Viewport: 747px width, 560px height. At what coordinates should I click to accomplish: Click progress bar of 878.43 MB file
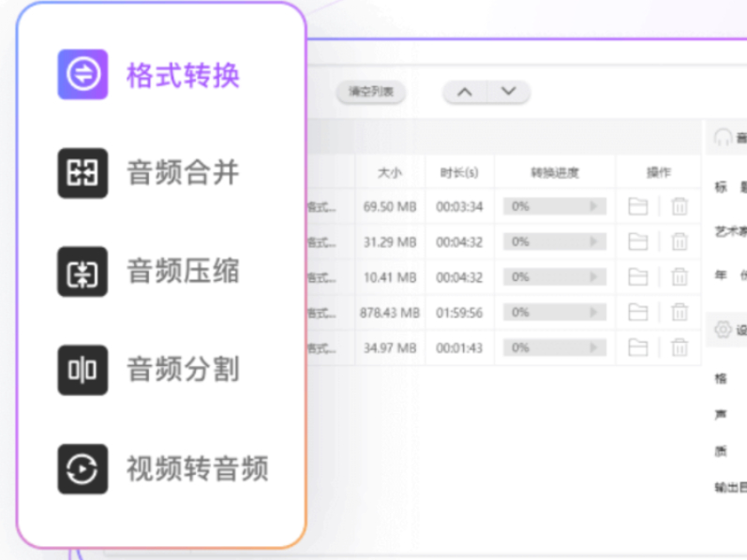(x=555, y=313)
